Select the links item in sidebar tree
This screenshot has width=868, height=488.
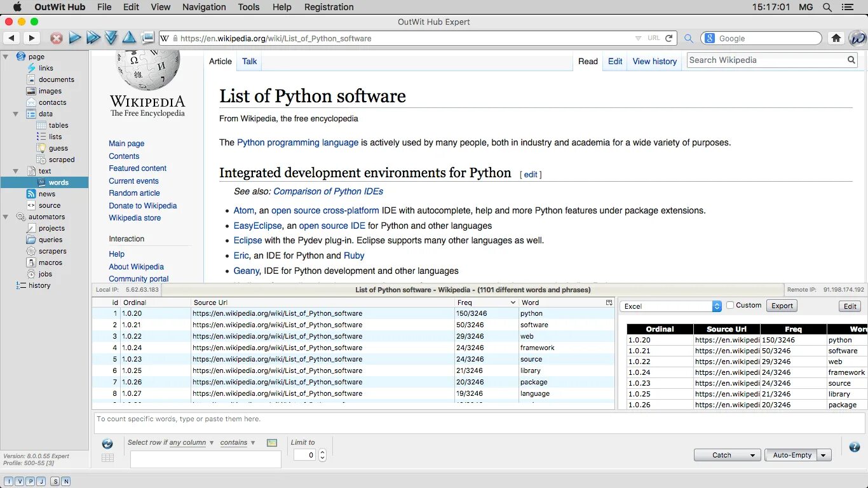pyautogui.click(x=46, y=68)
